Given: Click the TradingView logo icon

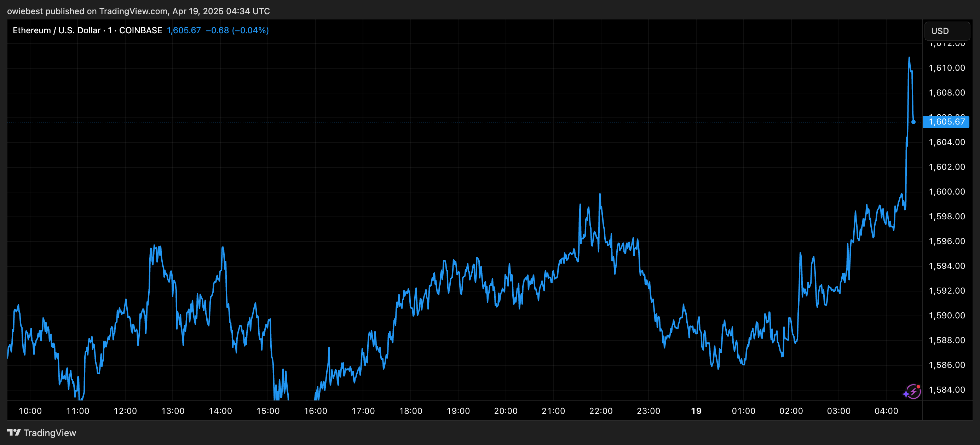Looking at the screenshot, I should pos(14,433).
